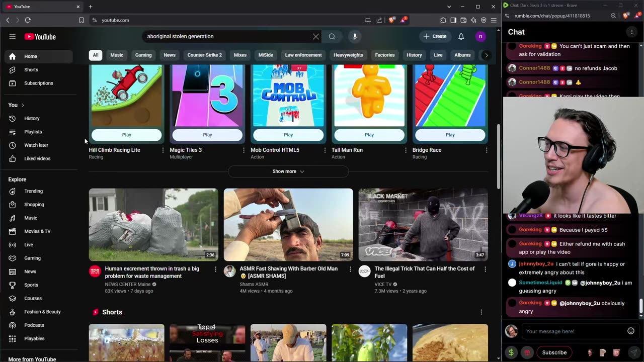Viewport: 644px width, 362px height.
Task: Open the YouTube hamburger guide menu
Action: [x=13, y=36]
